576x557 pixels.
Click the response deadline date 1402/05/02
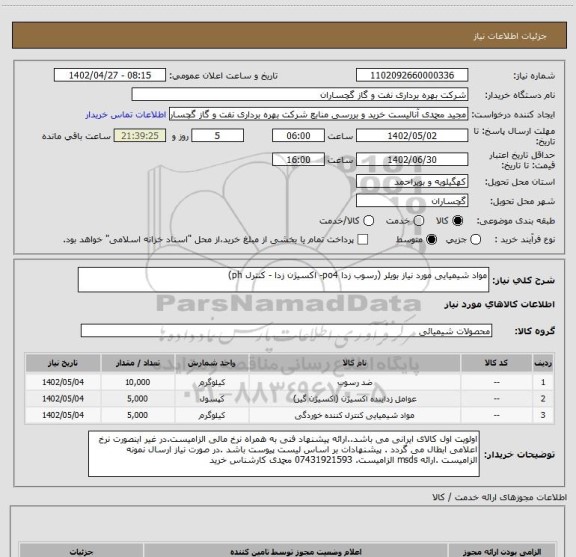pos(412,136)
